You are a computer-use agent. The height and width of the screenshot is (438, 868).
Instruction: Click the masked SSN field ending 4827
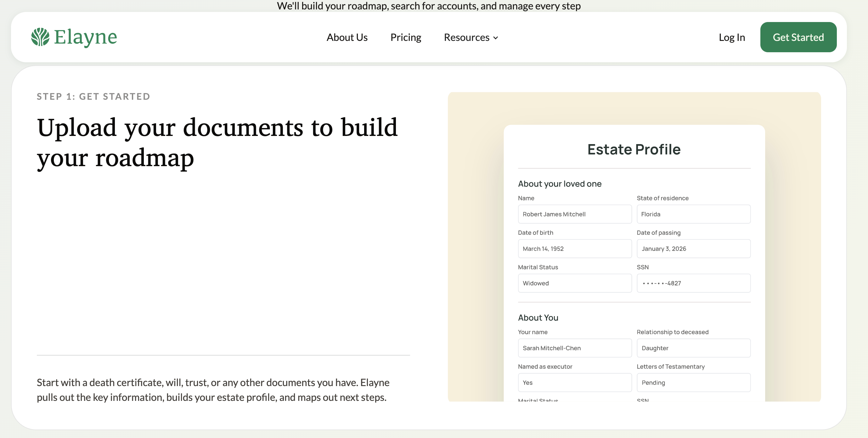coord(693,284)
